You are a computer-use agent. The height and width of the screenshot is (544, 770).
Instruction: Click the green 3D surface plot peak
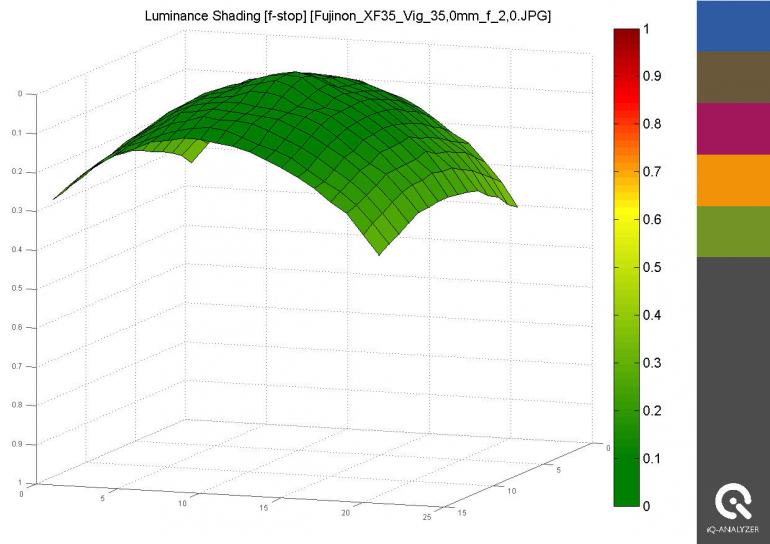(x=295, y=74)
